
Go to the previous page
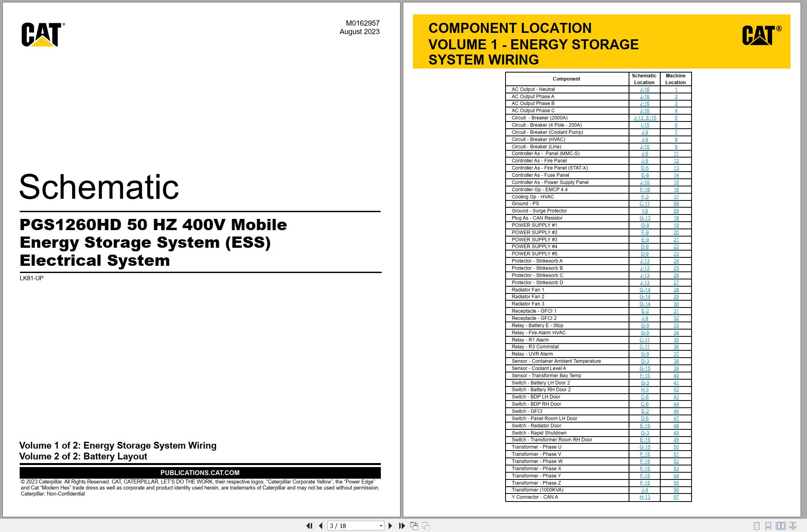321,526
